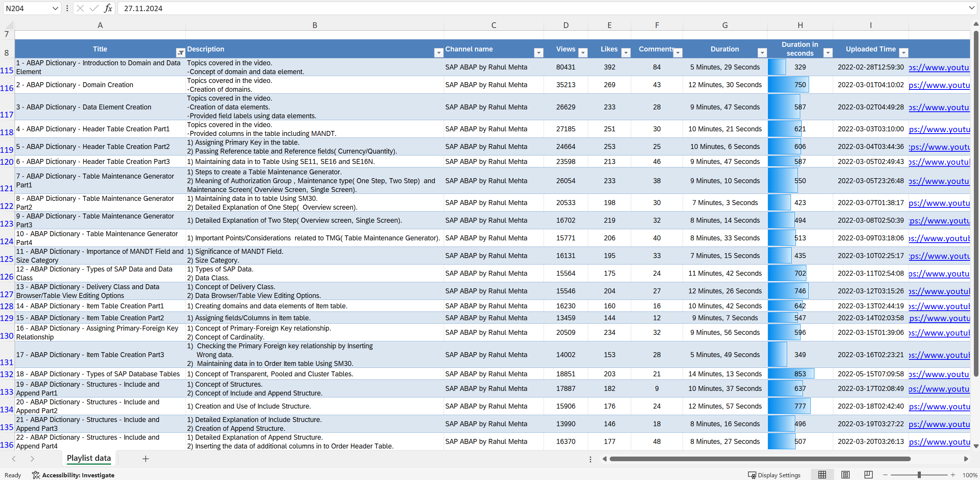980x480 pixels.
Task: Click the Cancel (X) formula bar icon
Action: [x=80, y=8]
